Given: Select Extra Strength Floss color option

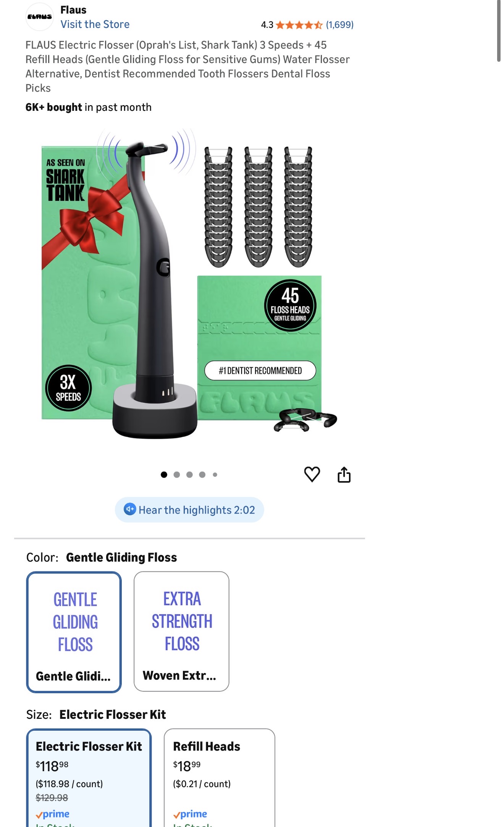Looking at the screenshot, I should [x=181, y=631].
